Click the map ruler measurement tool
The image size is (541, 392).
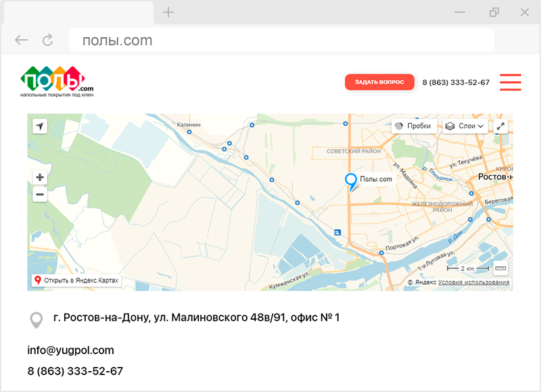point(500,268)
